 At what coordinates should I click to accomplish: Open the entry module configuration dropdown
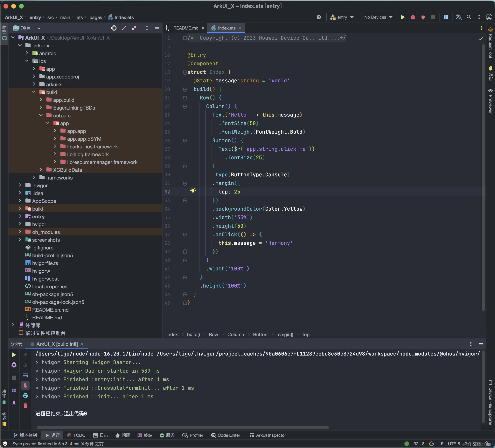(342, 17)
